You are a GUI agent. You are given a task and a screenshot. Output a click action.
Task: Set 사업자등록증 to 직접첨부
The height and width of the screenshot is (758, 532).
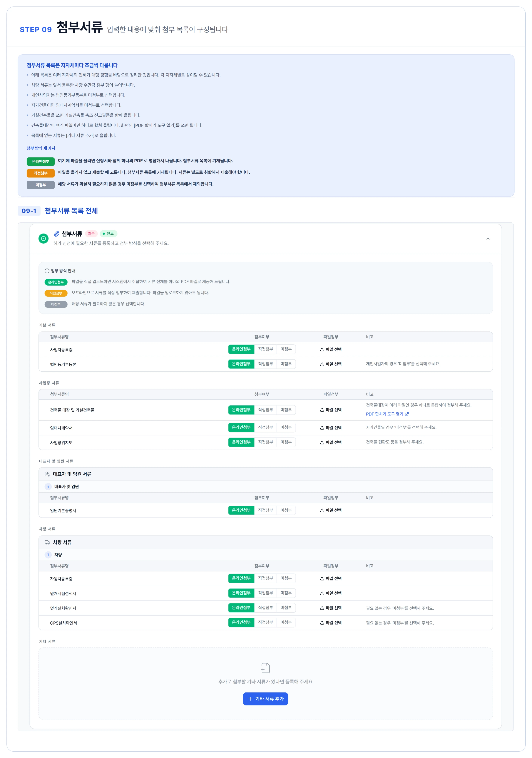click(x=265, y=349)
